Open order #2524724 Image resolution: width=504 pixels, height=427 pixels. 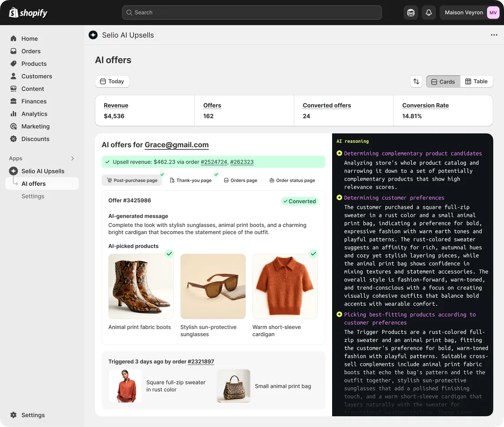pos(214,162)
